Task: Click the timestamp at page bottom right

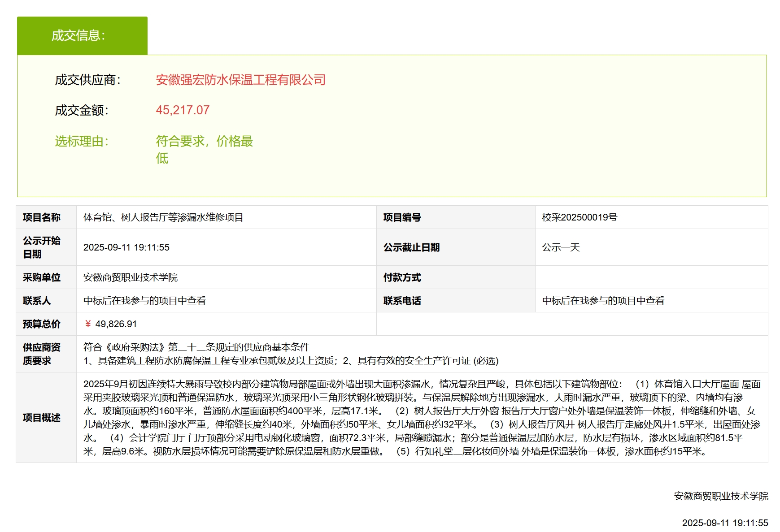Action: tap(725, 523)
